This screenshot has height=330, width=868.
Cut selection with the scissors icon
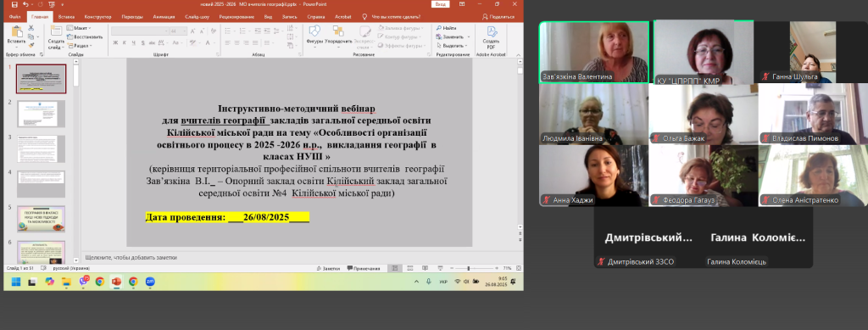31,28
